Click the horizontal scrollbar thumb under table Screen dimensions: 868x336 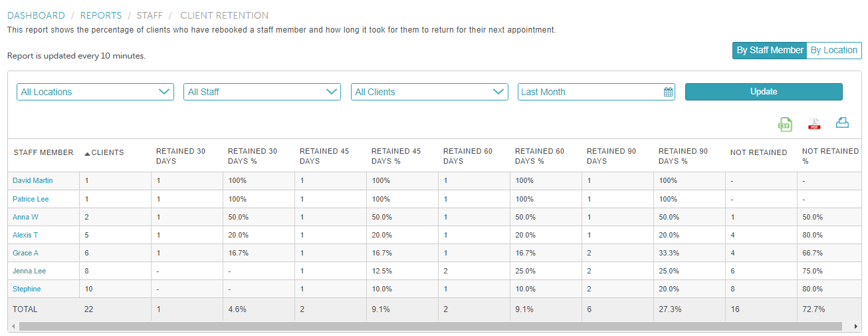point(431,326)
